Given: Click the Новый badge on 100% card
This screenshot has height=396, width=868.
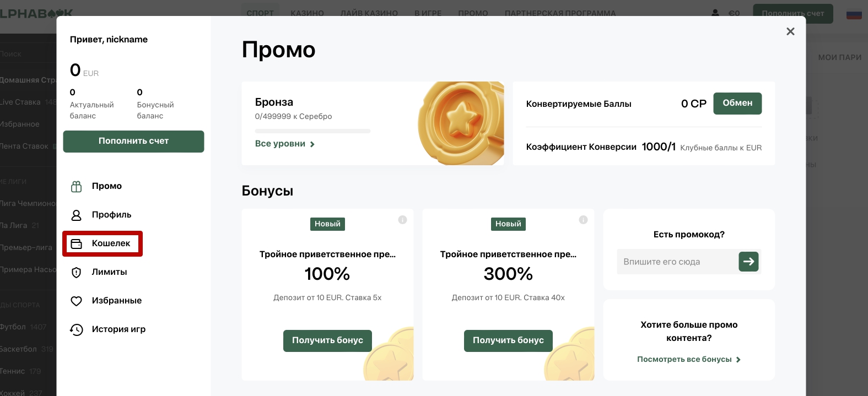Looking at the screenshot, I should [x=327, y=224].
